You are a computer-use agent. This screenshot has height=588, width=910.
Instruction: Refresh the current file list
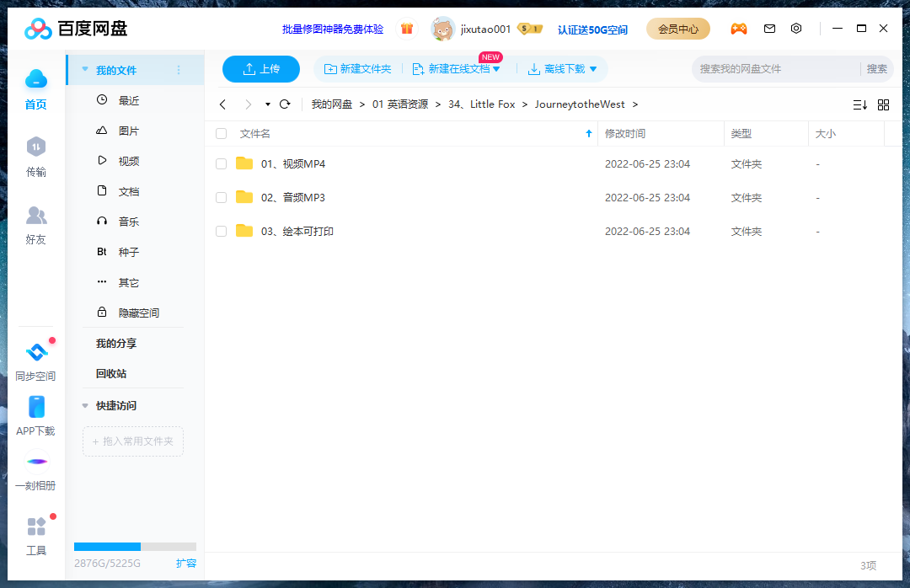285,104
